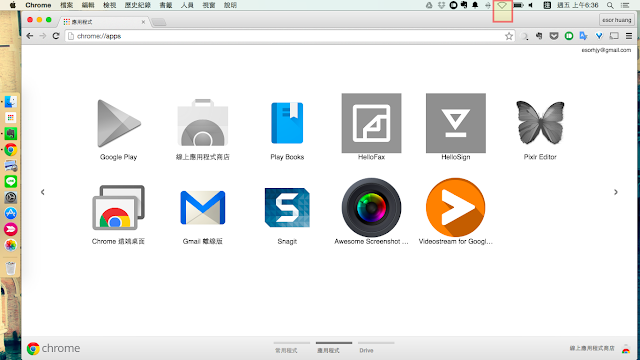Launch Awesome Screenshot camera app

[x=371, y=207]
